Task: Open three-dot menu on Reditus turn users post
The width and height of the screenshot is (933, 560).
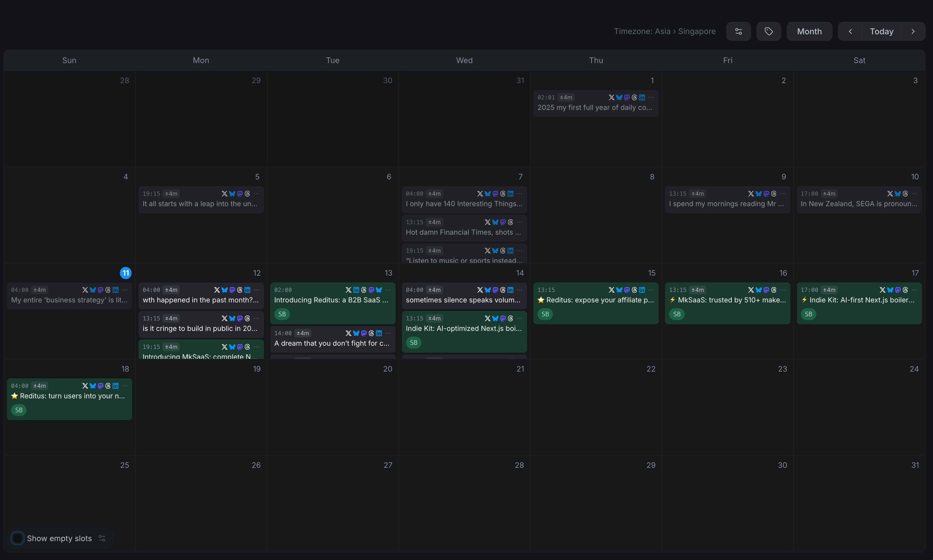Action: tap(125, 386)
